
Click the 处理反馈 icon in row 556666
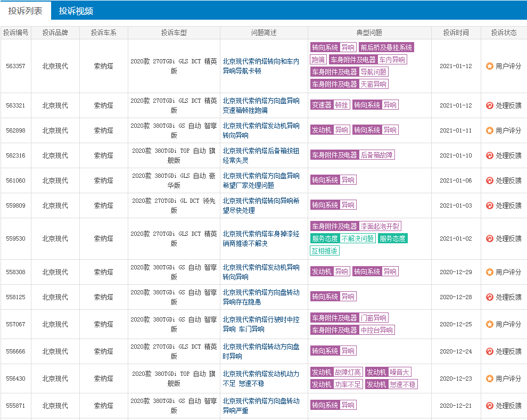[x=490, y=351]
